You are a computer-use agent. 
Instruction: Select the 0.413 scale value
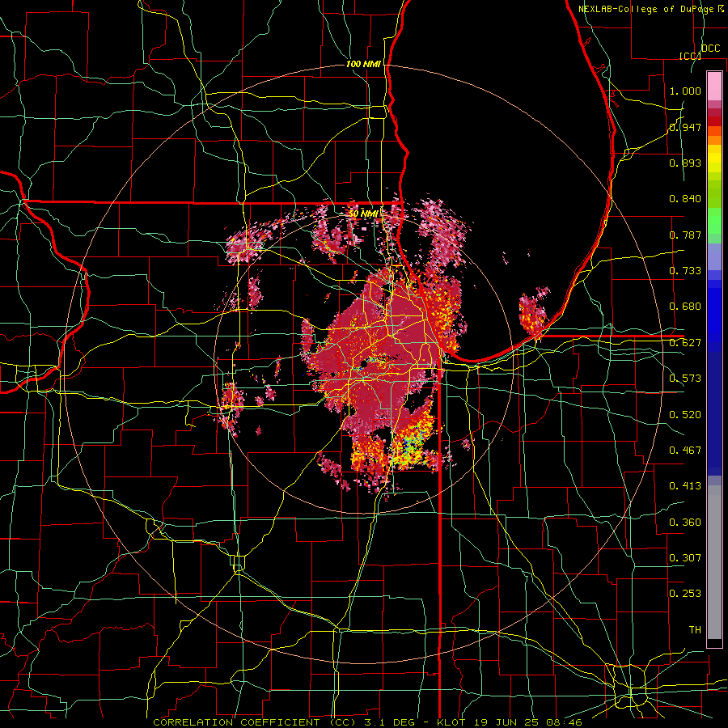pyautogui.click(x=685, y=486)
